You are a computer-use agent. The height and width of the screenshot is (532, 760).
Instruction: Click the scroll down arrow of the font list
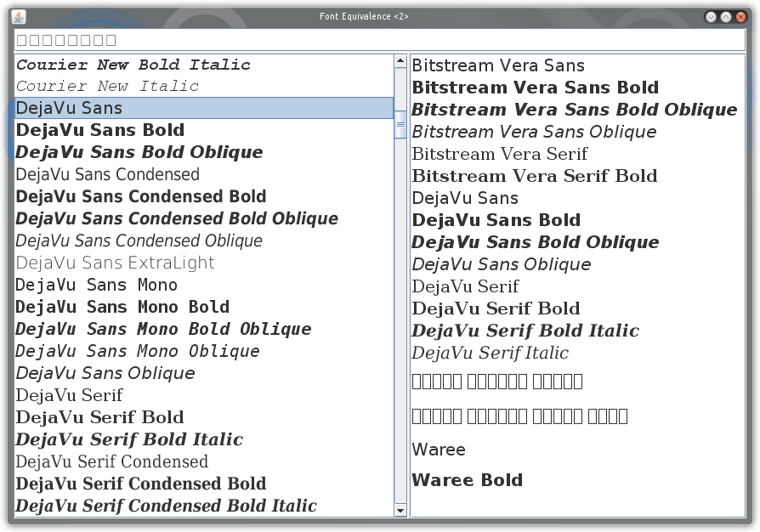coord(400,510)
